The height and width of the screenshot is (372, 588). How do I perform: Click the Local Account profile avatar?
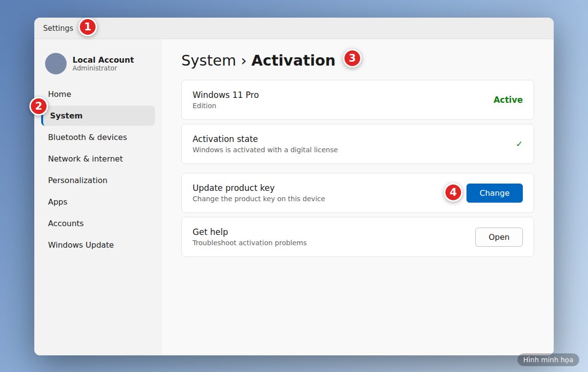56,64
